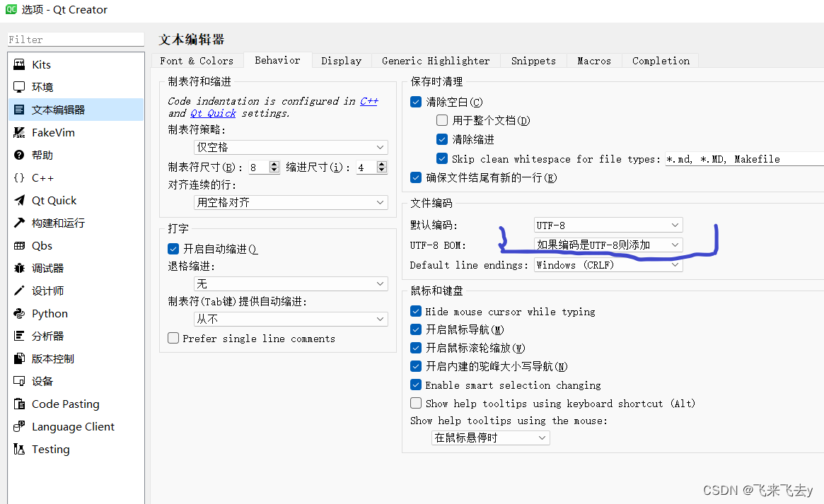Click the 帮助 question mark icon
Screen dimensions: 824x504
pyautogui.click(x=19, y=155)
